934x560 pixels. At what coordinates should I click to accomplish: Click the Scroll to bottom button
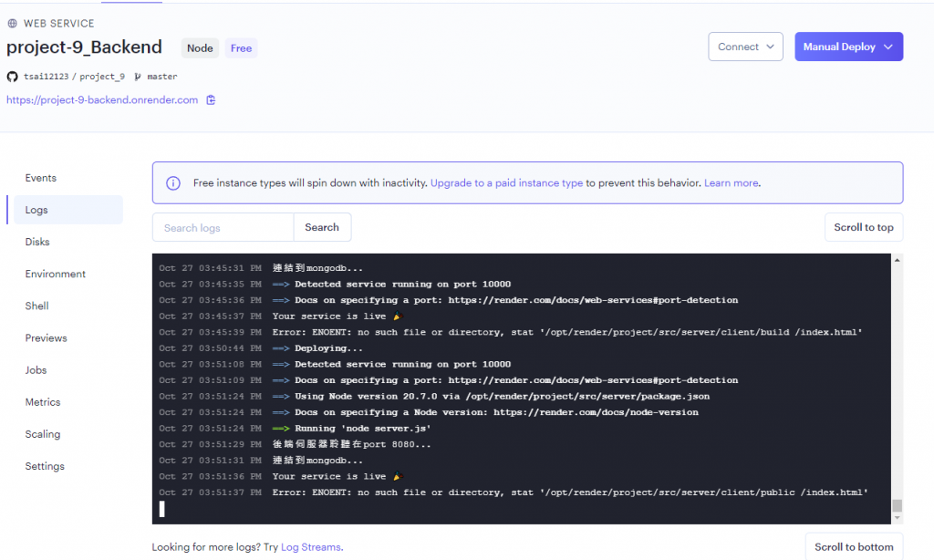click(854, 546)
